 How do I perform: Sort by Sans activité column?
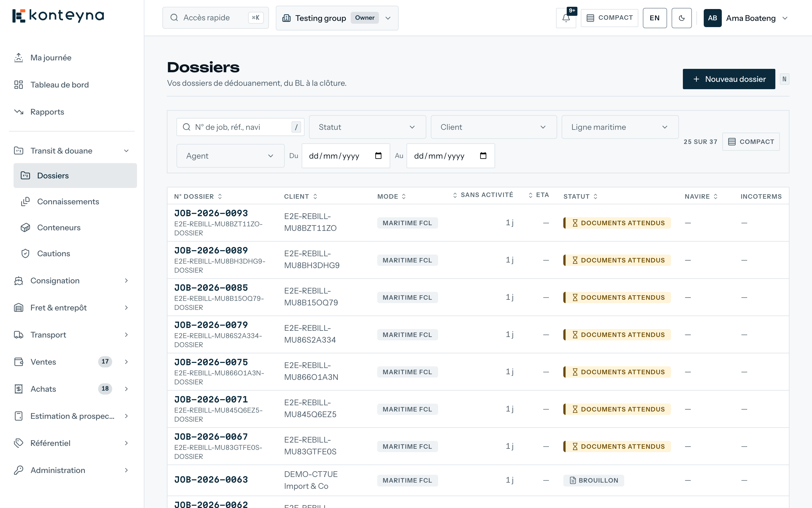pos(483,195)
